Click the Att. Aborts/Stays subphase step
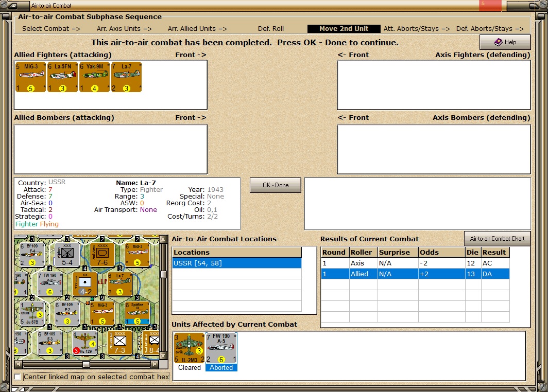 (x=417, y=29)
